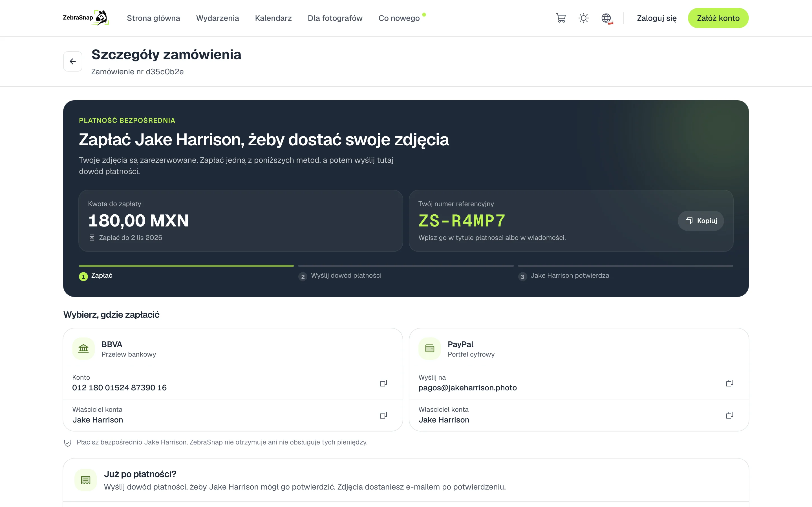This screenshot has height=507, width=812.
Task: Toggle the light/dark theme sun icon
Action: (584, 18)
